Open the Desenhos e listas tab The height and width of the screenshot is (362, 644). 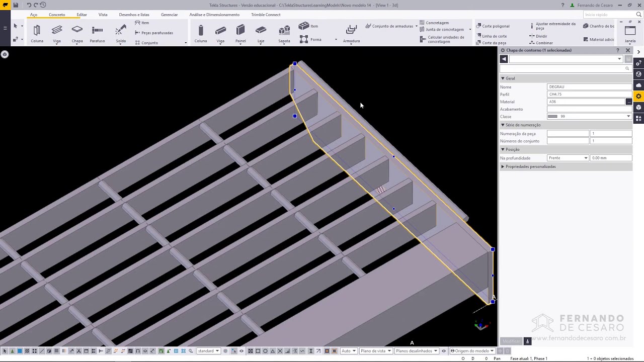click(x=134, y=15)
